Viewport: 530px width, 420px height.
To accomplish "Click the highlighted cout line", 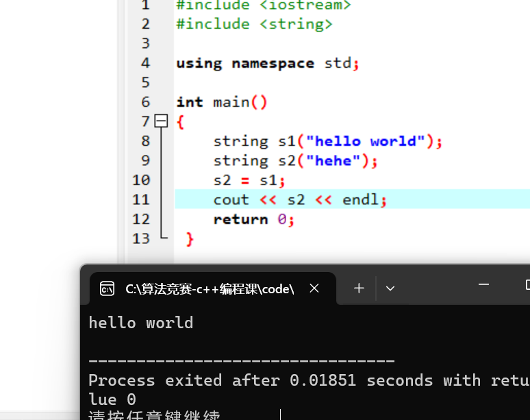I will (352, 199).
